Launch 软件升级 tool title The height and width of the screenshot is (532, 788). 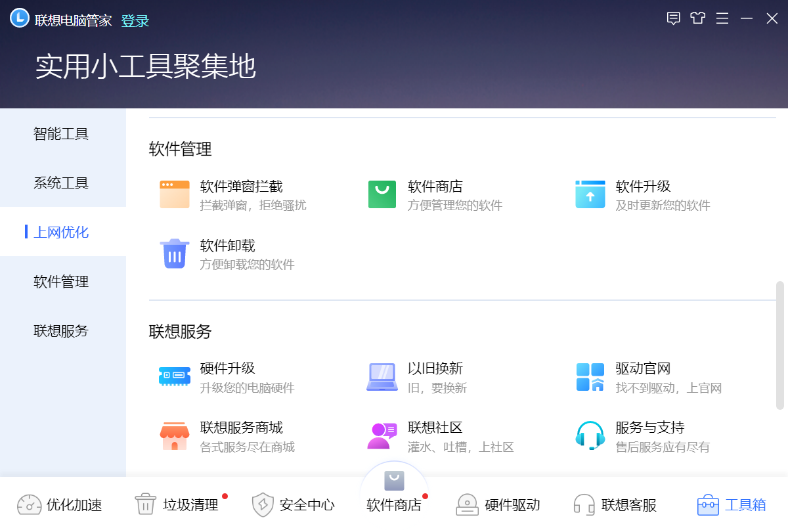[x=644, y=187]
